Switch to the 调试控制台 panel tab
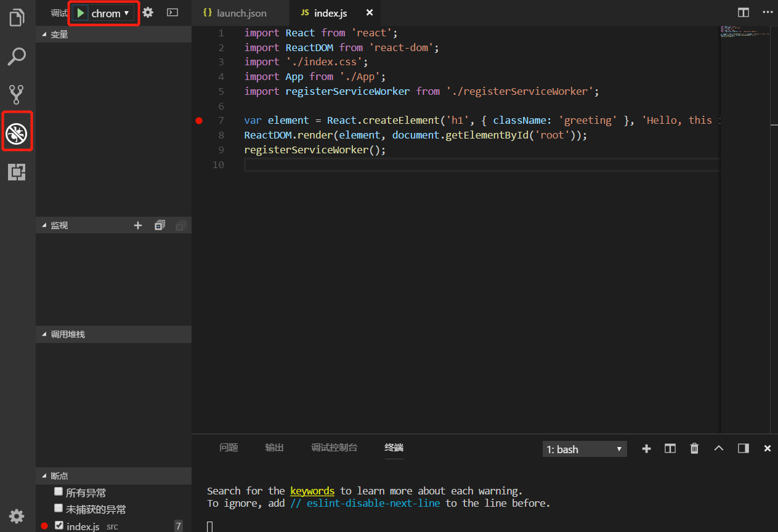 334,448
